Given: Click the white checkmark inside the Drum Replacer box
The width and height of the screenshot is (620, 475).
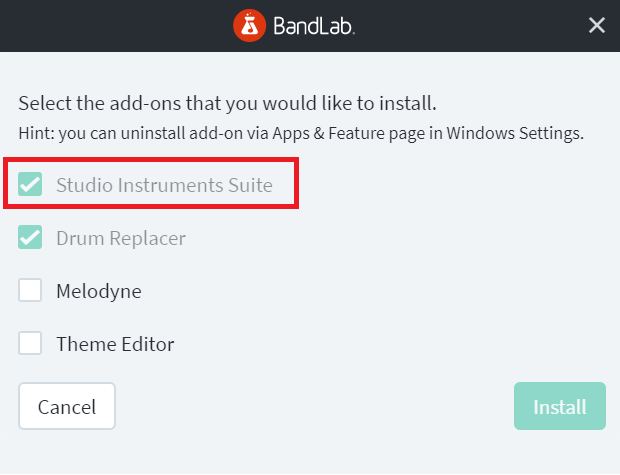Looking at the screenshot, I should click(x=30, y=237).
